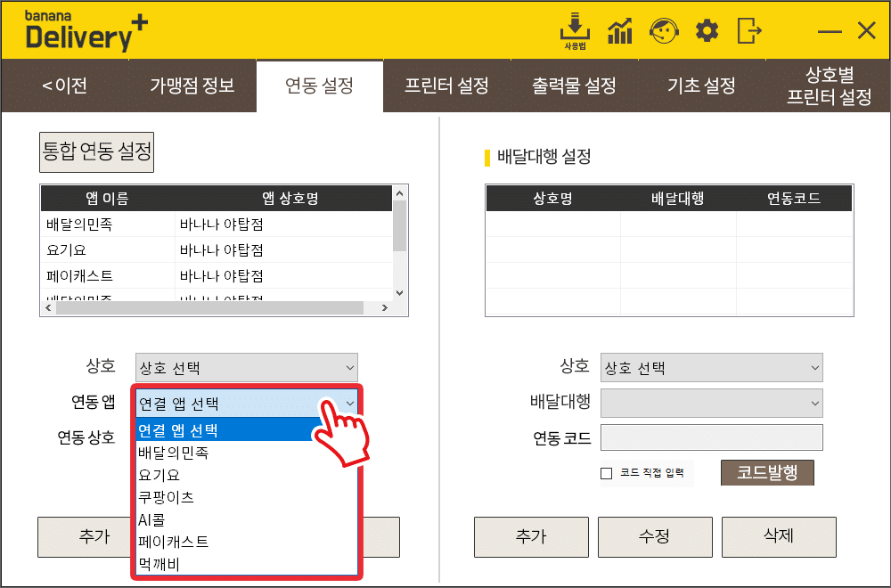
Task: Click the horizontal scrollbar left arrow
Action: pyautogui.click(x=48, y=308)
